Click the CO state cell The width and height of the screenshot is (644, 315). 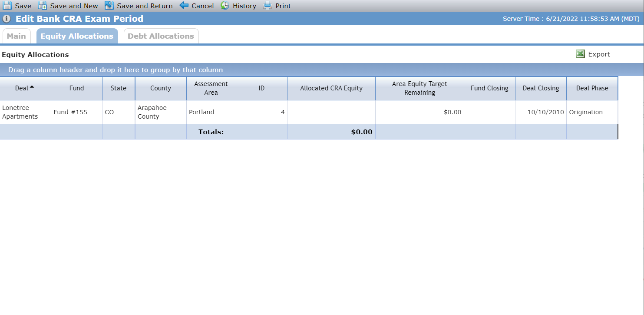click(x=119, y=112)
